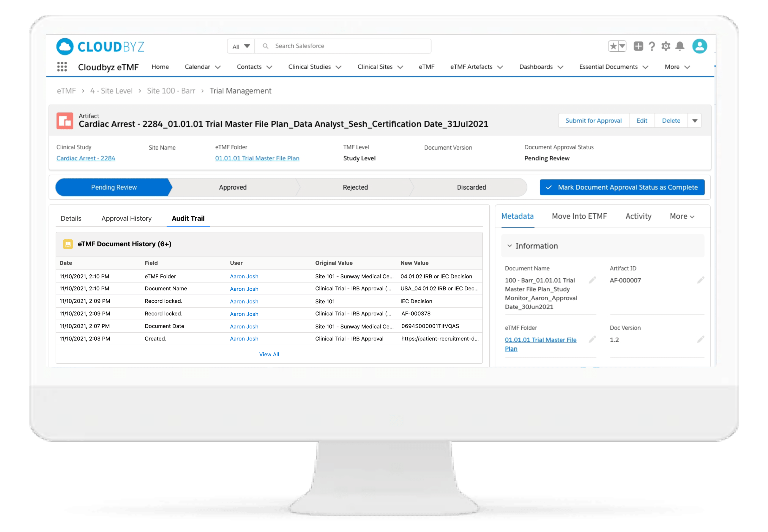The width and height of the screenshot is (768, 532).
Task: Click the Date column header
Action: [x=66, y=263]
